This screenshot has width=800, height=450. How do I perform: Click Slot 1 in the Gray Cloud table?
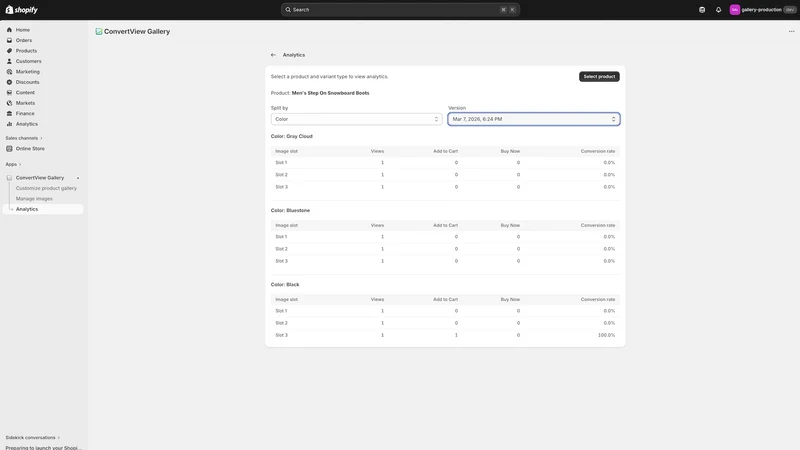(x=281, y=163)
